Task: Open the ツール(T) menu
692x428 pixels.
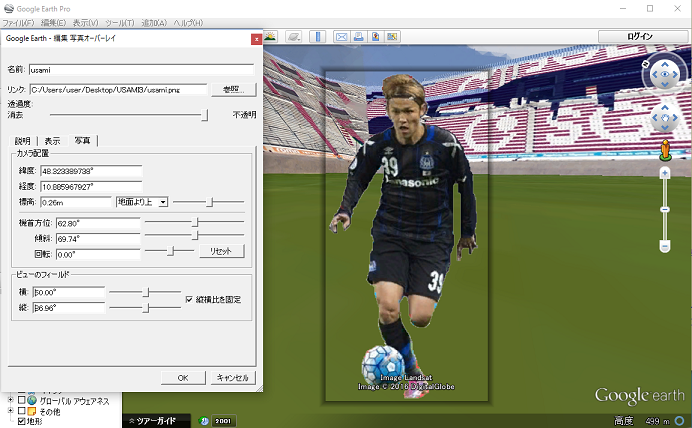Action: click(x=120, y=21)
